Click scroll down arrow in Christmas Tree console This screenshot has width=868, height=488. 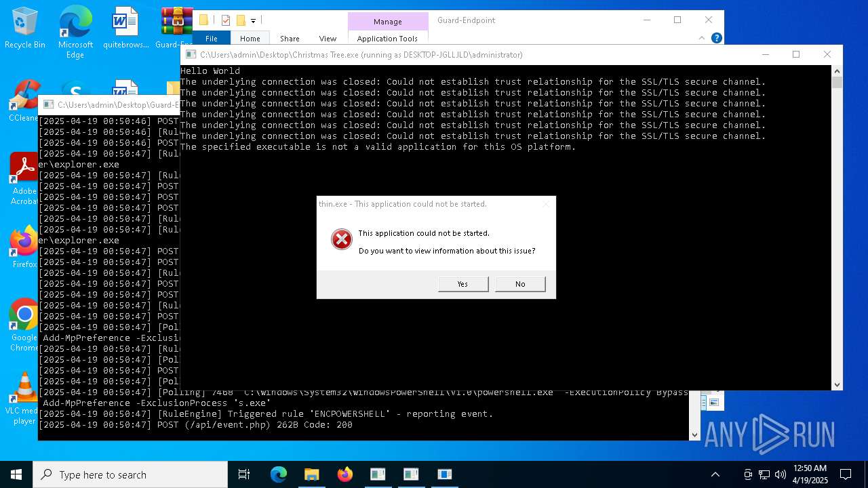[837, 384]
